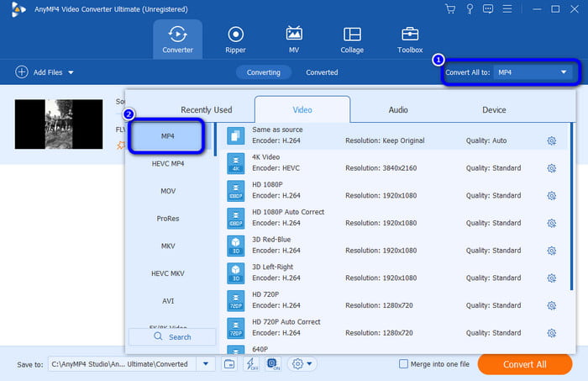588x381 pixels.
Task: Select HD 720P Auto Correct preset icon
Action: click(236, 328)
